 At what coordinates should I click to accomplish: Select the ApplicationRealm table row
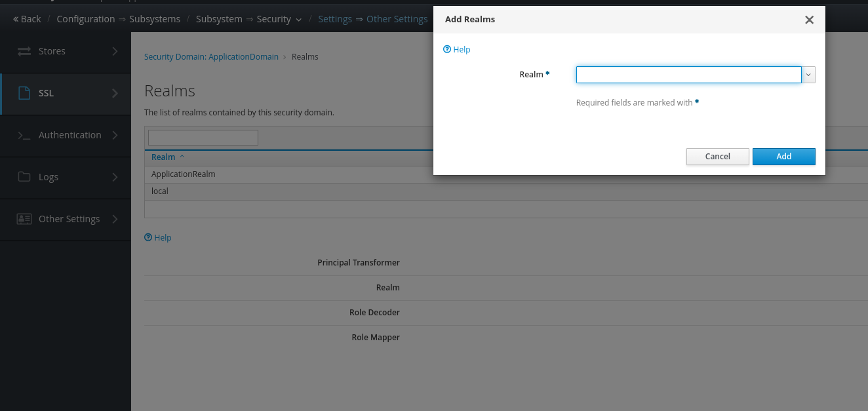[x=184, y=174]
